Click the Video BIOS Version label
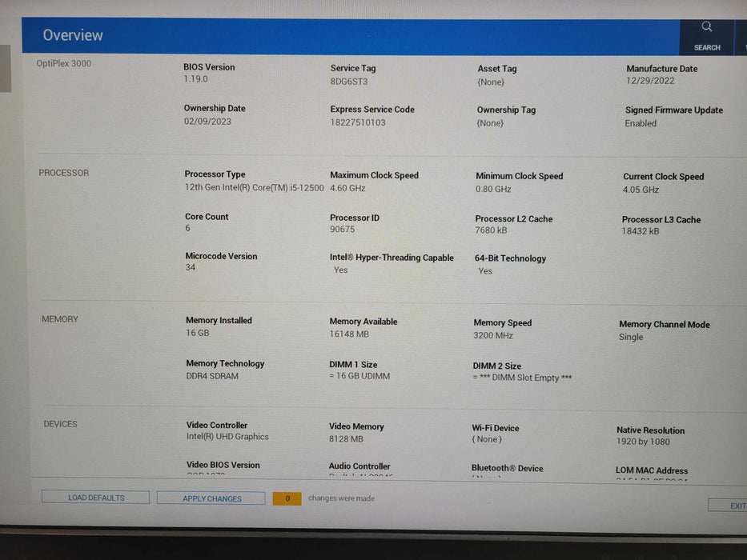Viewport: 747px width, 560px height. (223, 466)
